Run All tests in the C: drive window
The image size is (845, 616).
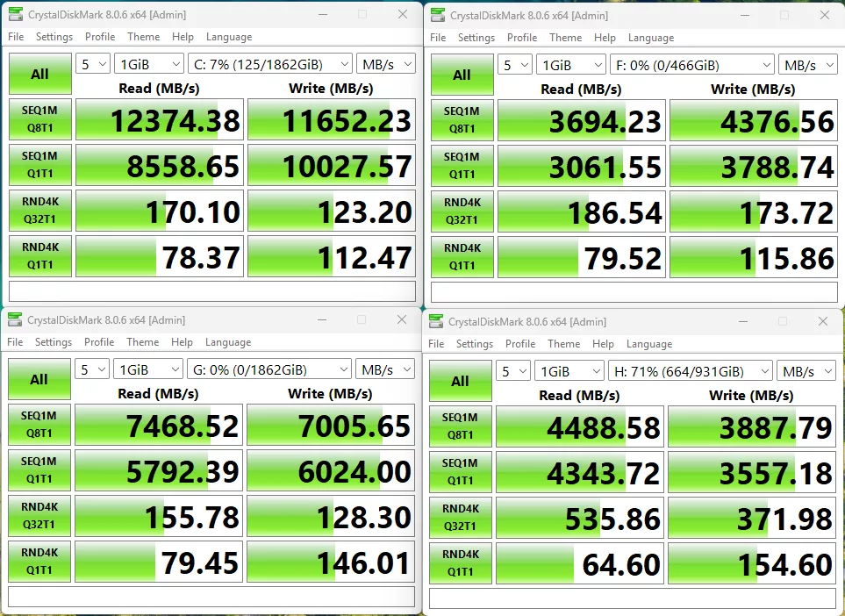pos(39,74)
